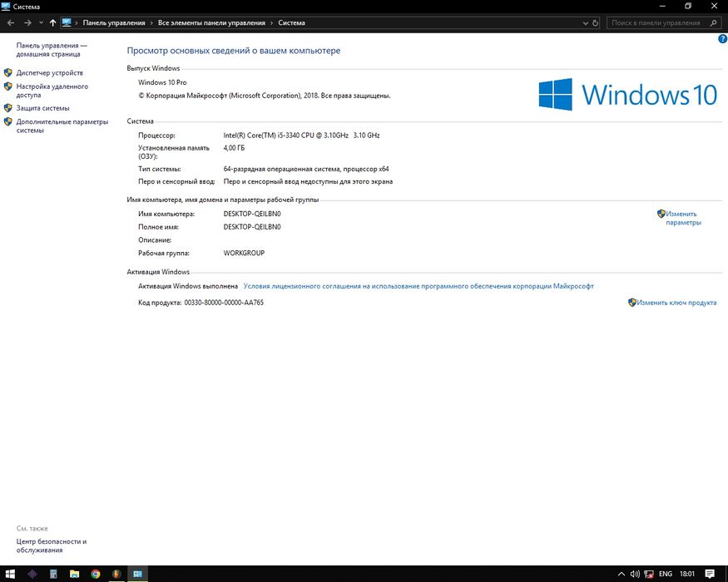Open the address bar history dropdown
This screenshot has height=582, width=728.
[586, 22]
